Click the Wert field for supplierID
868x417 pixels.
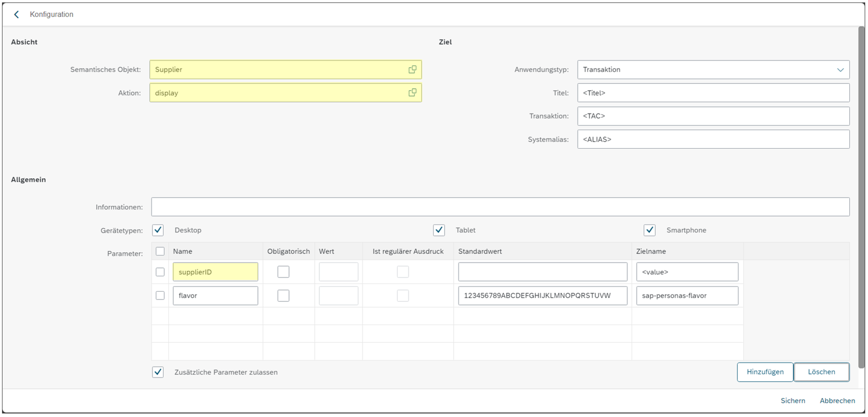(339, 272)
